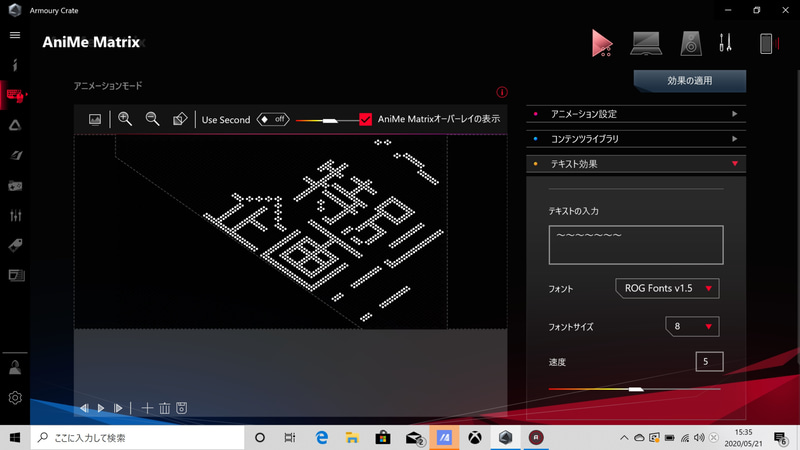800x450 pixels.
Task: Expand the コンテンツライブラリ section
Action: [636, 139]
